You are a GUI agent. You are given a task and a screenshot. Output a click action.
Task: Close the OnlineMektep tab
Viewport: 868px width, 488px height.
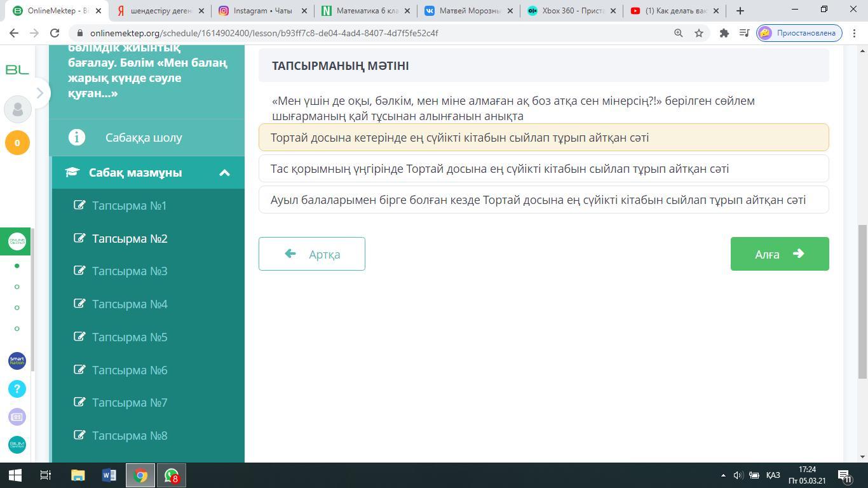tap(98, 11)
